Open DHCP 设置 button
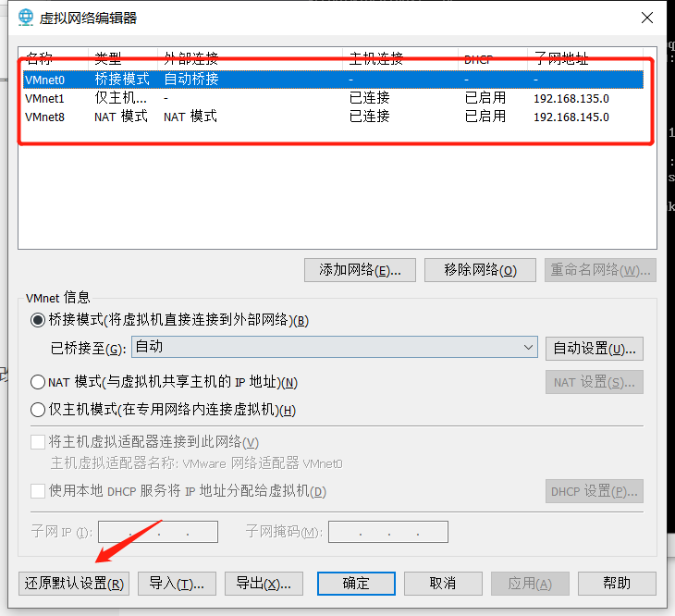Viewport: 675px width, 616px height. (595, 491)
